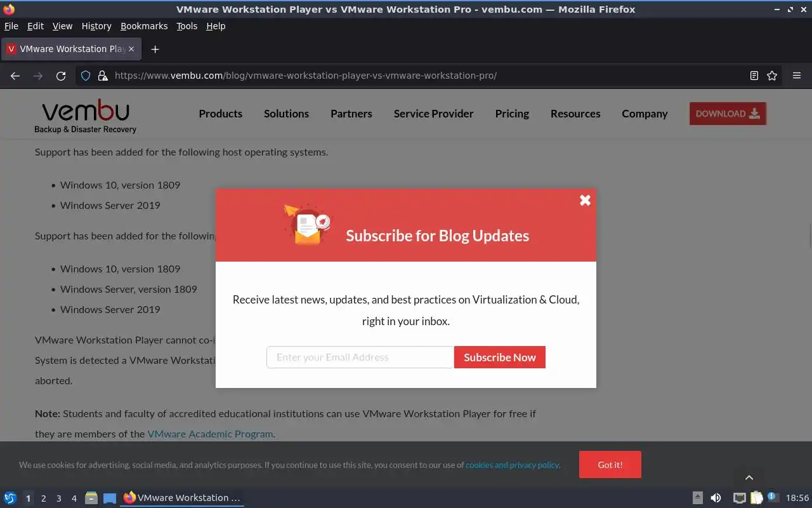Open the file manager taskbar icon
This screenshot has width=812, height=508.
91,498
